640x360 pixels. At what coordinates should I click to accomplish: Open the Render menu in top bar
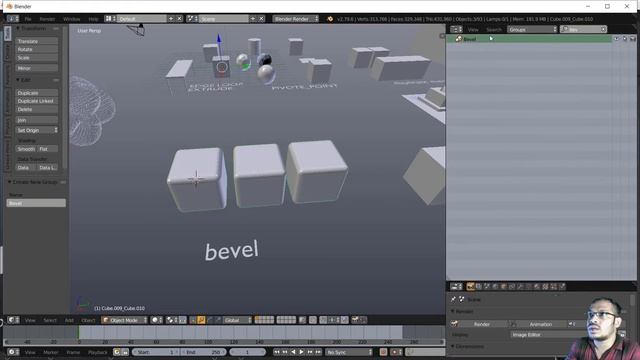pyautogui.click(x=47, y=19)
